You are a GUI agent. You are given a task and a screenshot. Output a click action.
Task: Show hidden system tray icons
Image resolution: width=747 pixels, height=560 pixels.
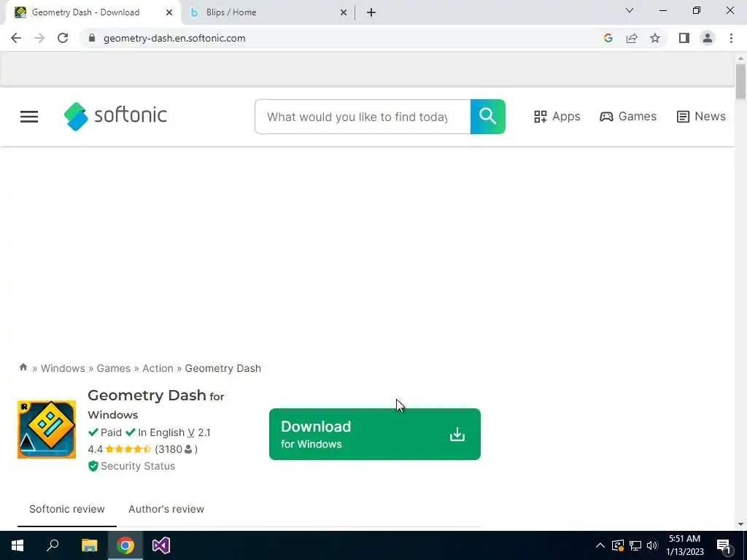coord(600,545)
